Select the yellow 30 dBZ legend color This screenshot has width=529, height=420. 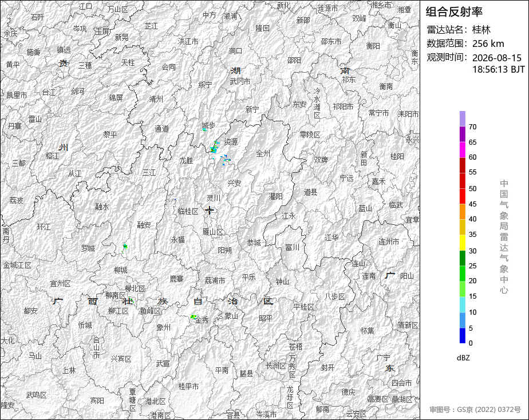pyautogui.click(x=462, y=243)
